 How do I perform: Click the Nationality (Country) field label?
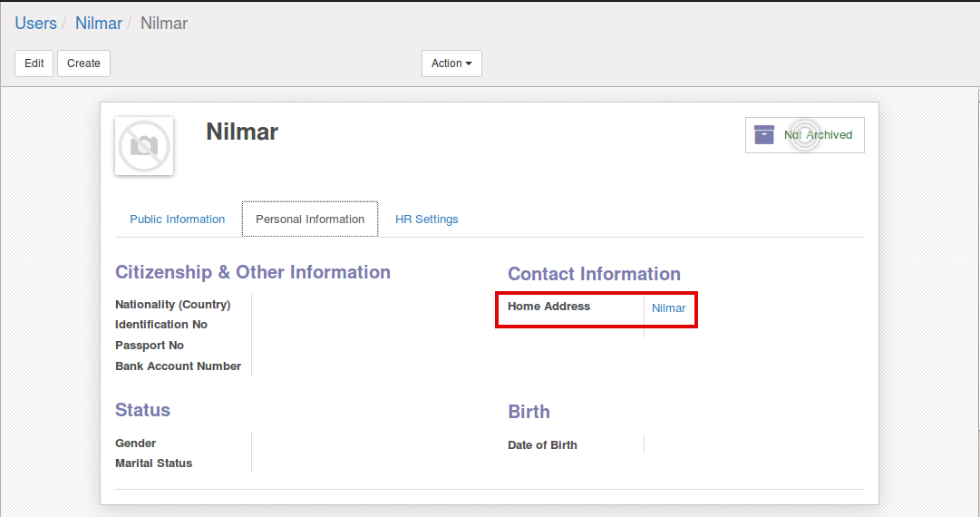point(172,305)
